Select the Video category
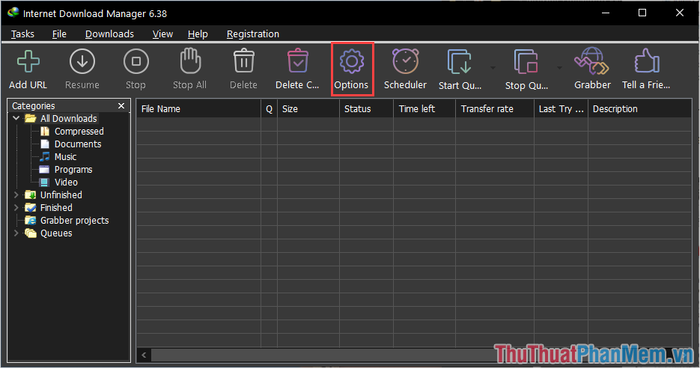700x368 pixels. click(66, 182)
